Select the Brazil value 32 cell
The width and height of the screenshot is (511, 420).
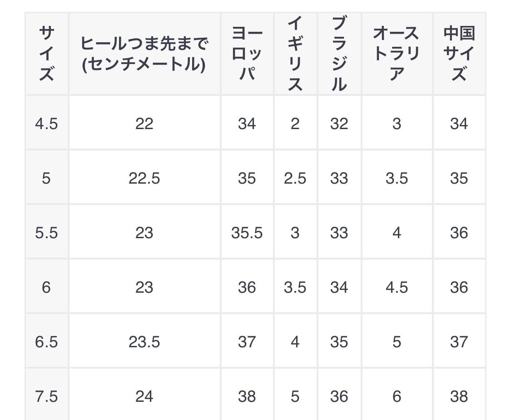point(339,124)
